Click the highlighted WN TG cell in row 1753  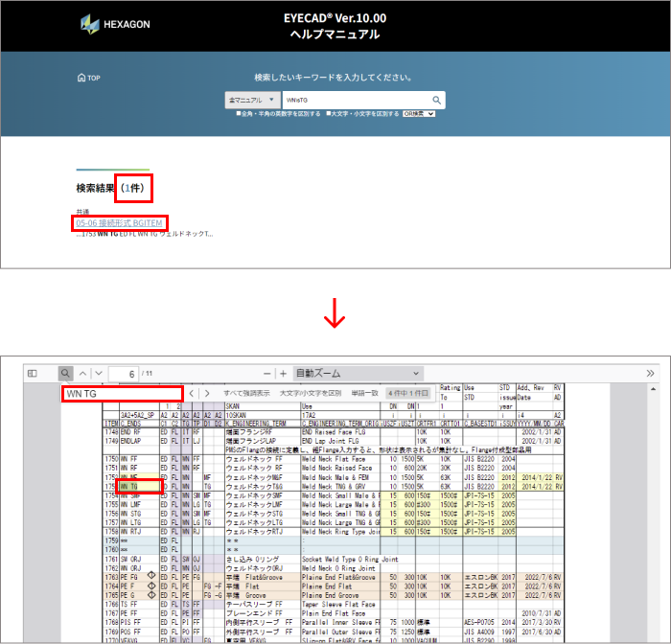[x=140, y=487]
